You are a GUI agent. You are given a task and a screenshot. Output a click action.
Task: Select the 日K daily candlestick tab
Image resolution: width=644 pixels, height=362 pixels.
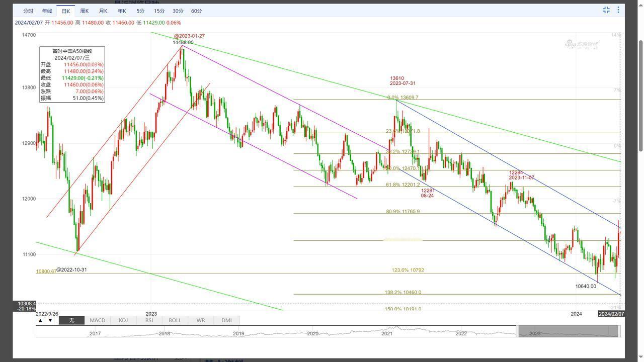tap(66, 11)
